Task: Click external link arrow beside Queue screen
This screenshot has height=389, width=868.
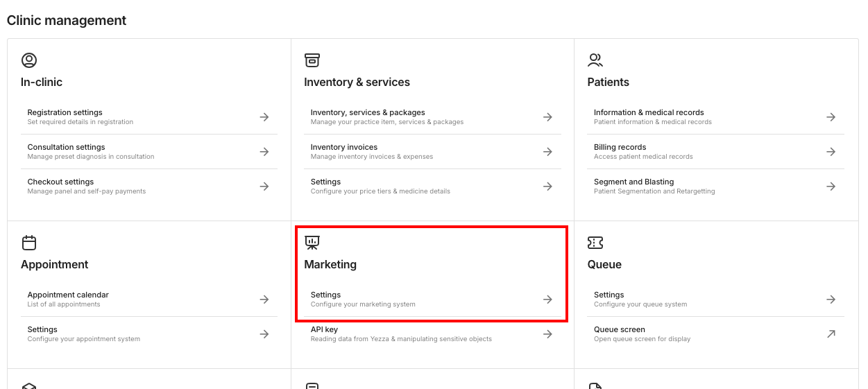Action: click(x=831, y=334)
